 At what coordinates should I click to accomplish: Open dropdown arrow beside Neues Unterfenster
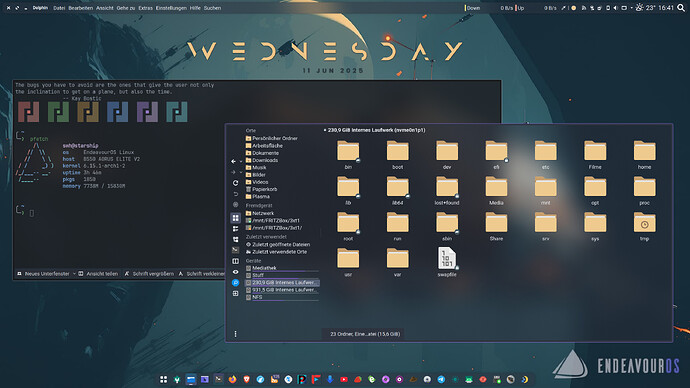[74, 274]
